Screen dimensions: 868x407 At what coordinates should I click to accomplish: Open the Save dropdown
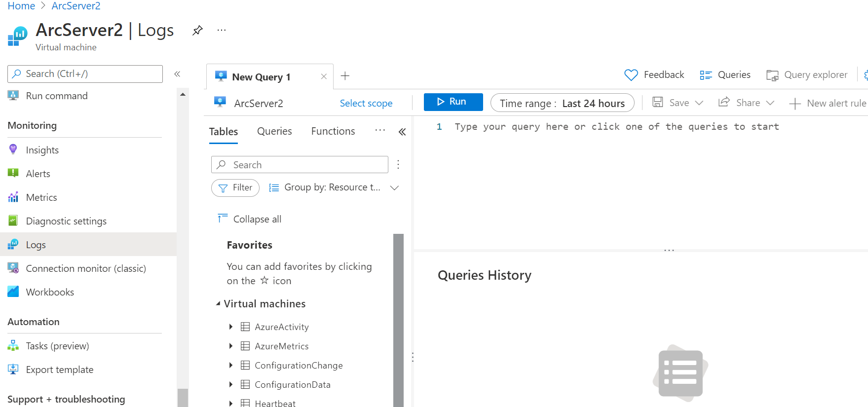coord(678,103)
